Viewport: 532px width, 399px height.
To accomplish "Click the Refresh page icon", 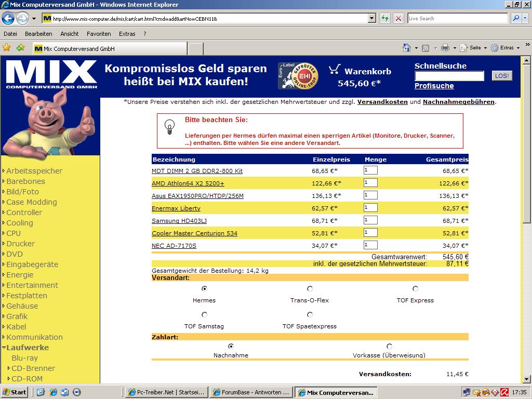I will [x=385, y=18].
